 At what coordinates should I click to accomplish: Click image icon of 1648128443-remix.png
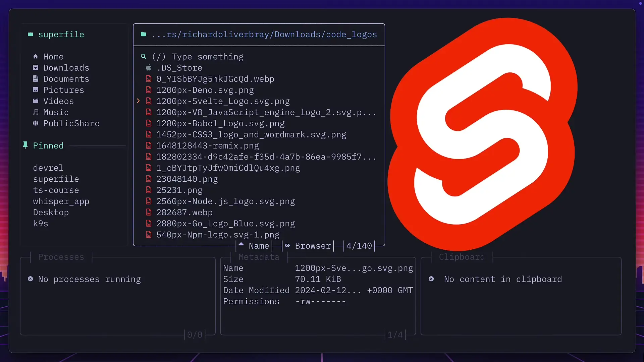[x=149, y=145]
